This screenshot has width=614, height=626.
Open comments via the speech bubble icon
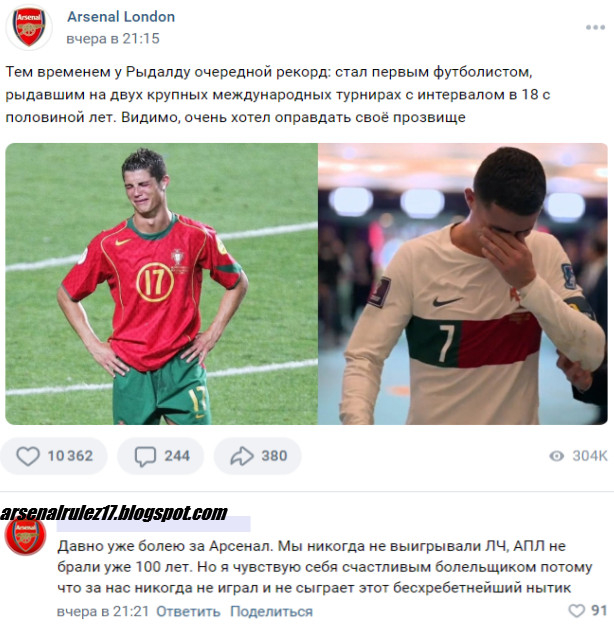[x=145, y=456]
